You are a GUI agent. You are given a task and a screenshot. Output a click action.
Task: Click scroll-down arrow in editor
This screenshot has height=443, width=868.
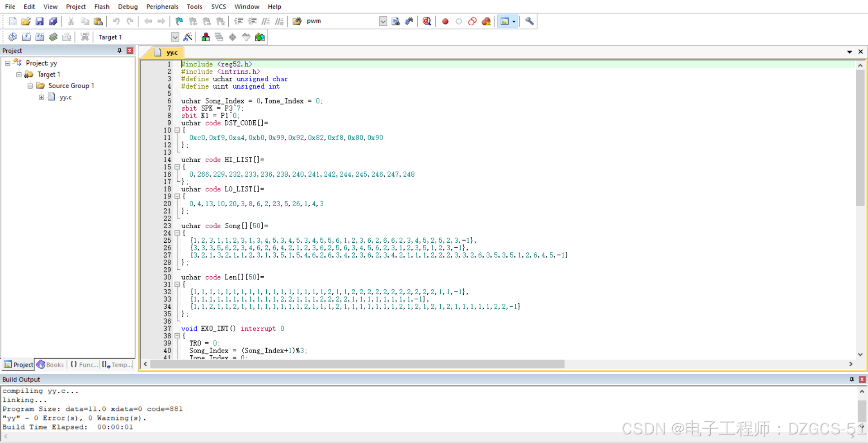point(860,355)
